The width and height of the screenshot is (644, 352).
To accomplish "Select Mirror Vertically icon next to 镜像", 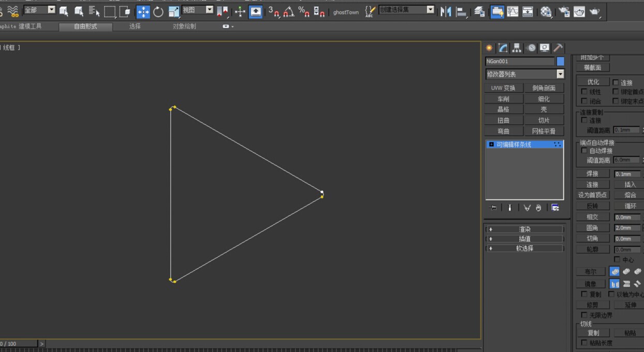I will point(626,284).
